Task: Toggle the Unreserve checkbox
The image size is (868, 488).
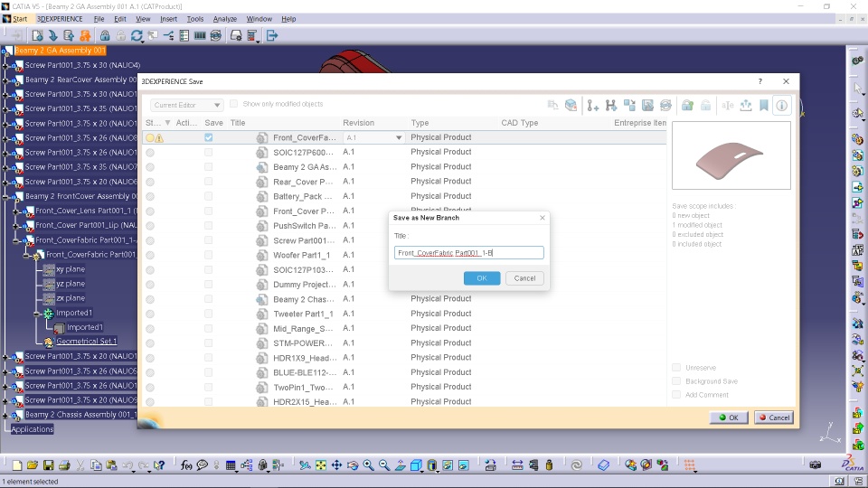Action: pos(676,368)
